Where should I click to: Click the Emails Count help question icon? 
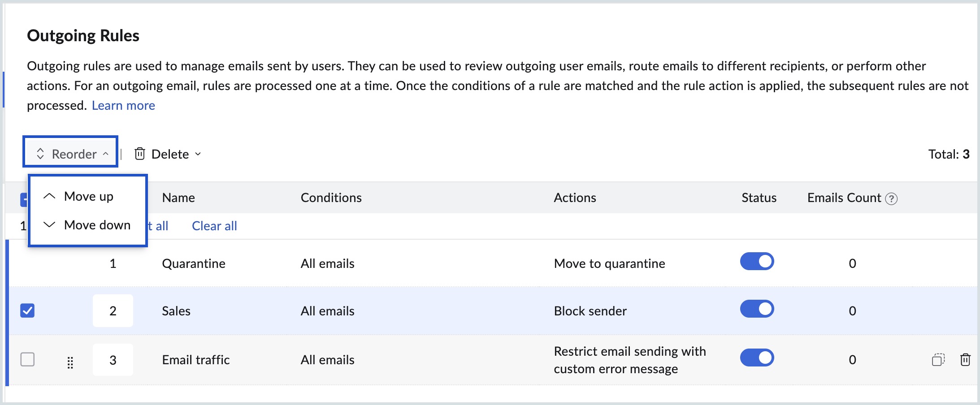892,198
